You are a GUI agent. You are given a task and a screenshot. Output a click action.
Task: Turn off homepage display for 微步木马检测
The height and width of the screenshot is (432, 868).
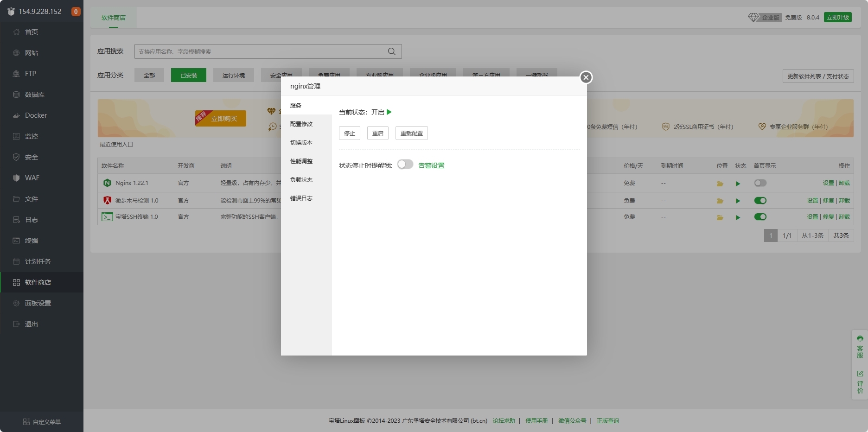760,201
